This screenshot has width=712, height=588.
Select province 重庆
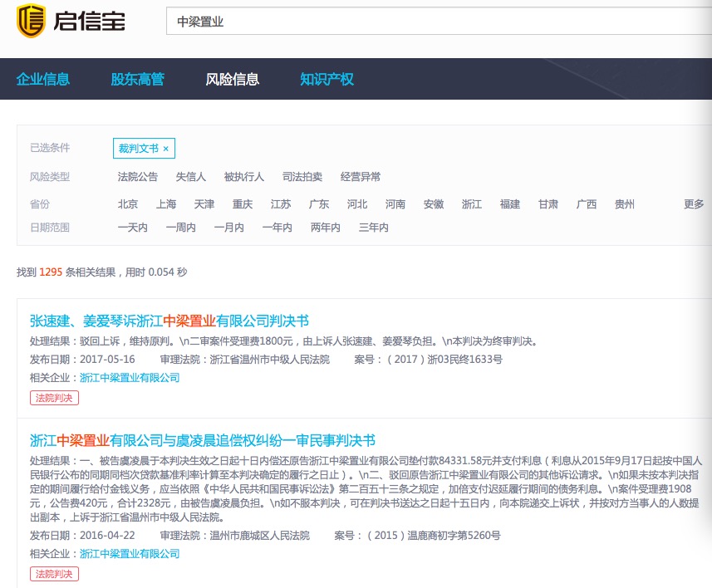pos(243,203)
